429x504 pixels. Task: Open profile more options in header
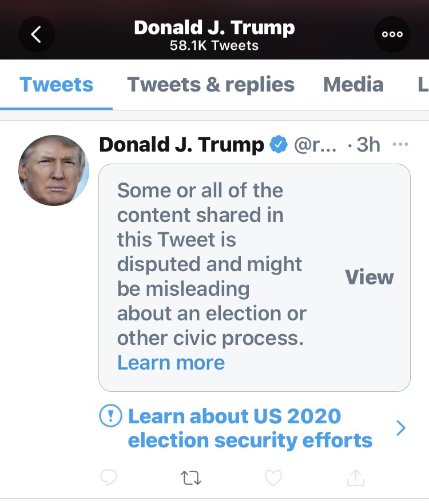tap(392, 34)
